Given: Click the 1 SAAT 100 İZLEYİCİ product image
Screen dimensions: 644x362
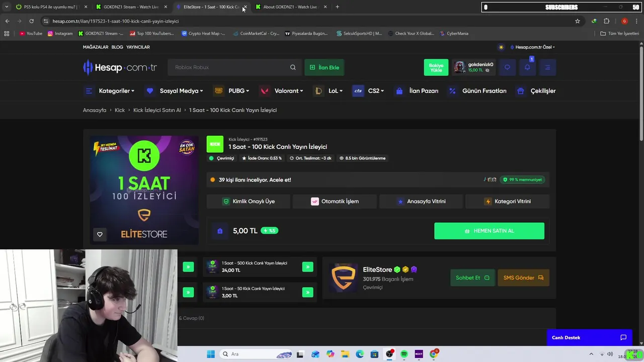Looking at the screenshot, I should [x=144, y=190].
